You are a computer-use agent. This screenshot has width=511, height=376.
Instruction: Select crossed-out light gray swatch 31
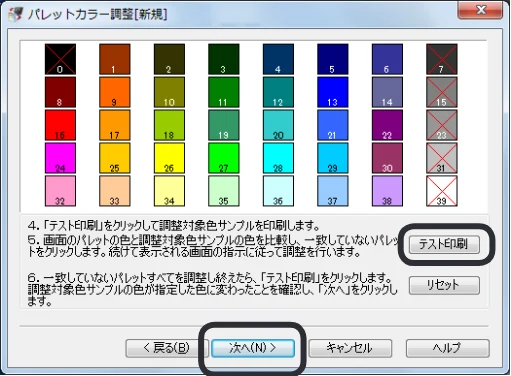click(x=442, y=158)
